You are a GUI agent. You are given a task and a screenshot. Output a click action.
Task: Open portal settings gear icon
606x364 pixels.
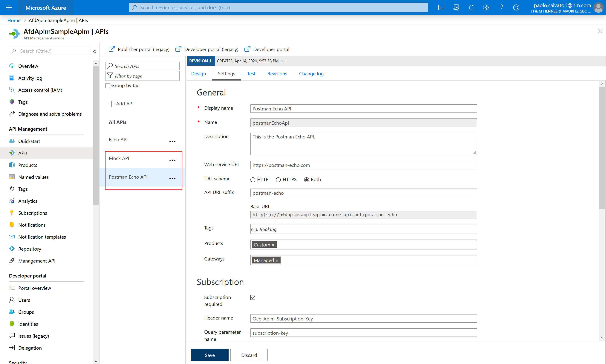486,7
